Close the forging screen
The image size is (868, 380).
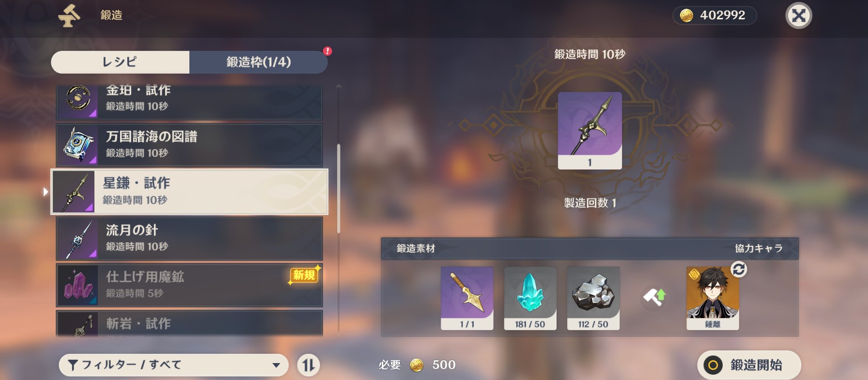[x=798, y=15]
